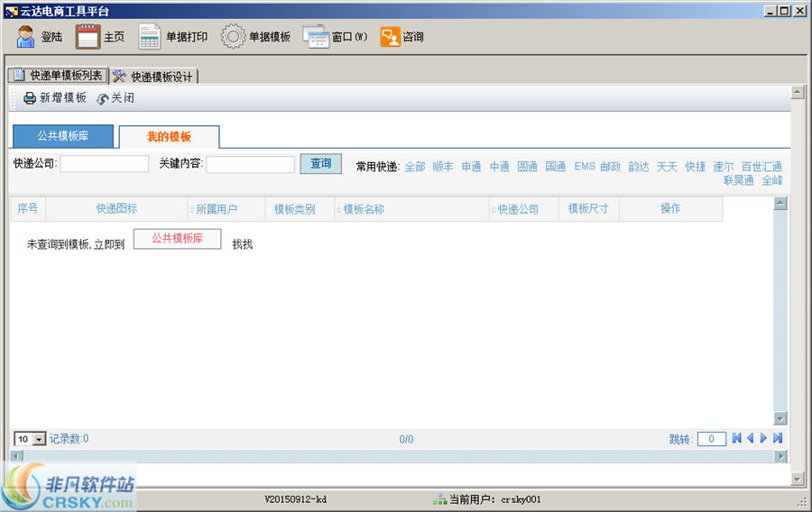Click outer panel scrollbar down arrow
The height and width of the screenshot is (512, 812).
[798, 480]
